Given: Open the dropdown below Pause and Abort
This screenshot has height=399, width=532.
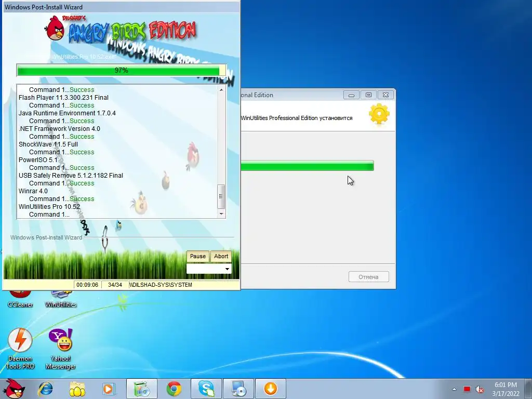Looking at the screenshot, I should pos(209,269).
